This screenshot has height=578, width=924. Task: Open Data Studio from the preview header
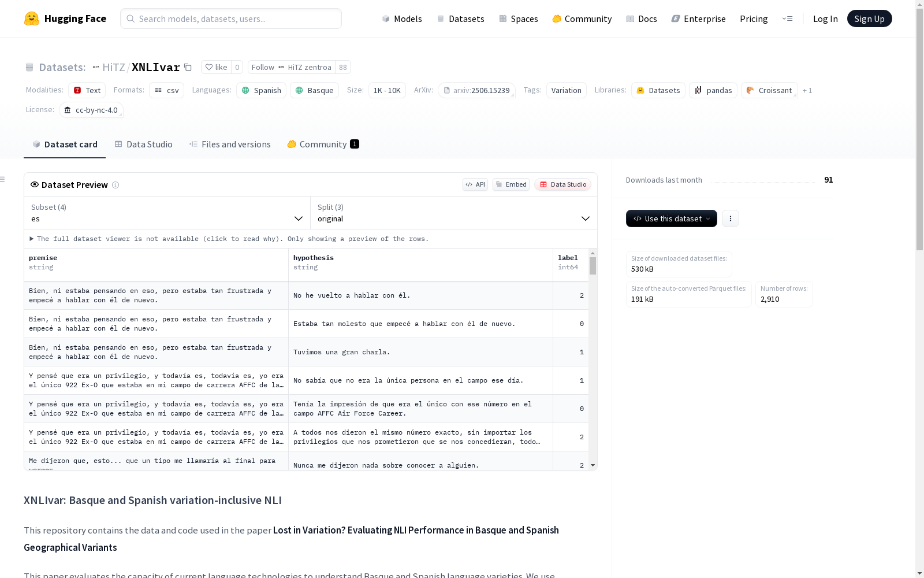562,184
